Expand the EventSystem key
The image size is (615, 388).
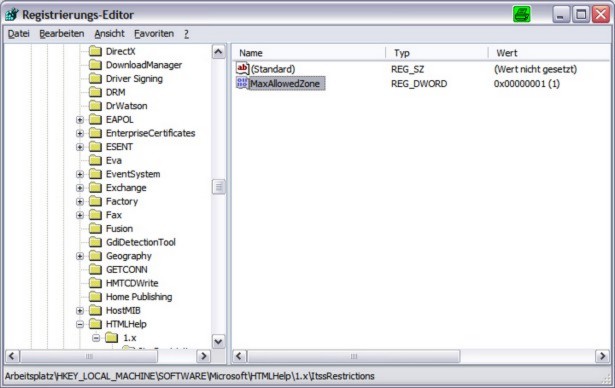pos(80,174)
